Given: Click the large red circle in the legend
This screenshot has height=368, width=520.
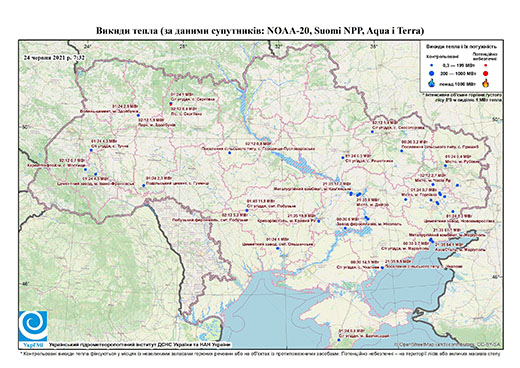Looking at the screenshot, I should (x=486, y=73).
